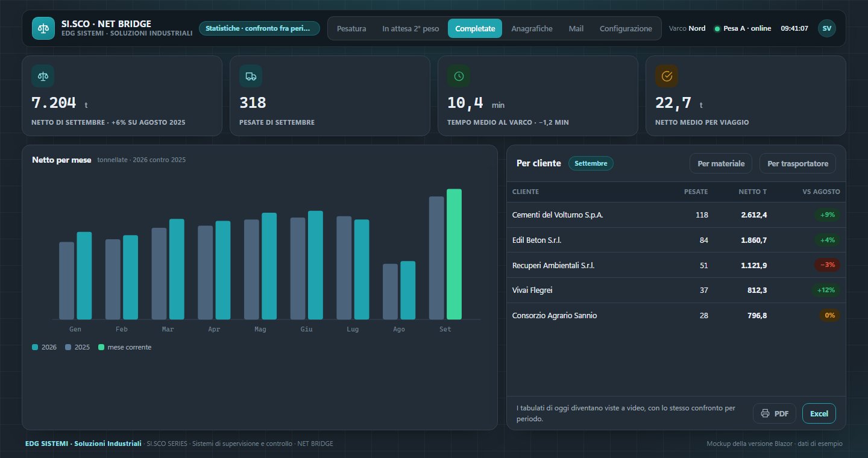Click the checkmark icon above 22,7 t
The width and height of the screenshot is (868, 458).
pyautogui.click(x=667, y=76)
